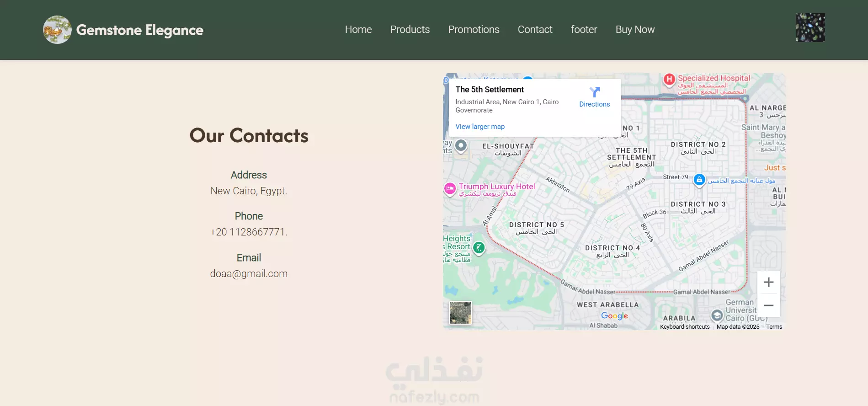Click the gemstone thumbnail in the header

coord(810,27)
